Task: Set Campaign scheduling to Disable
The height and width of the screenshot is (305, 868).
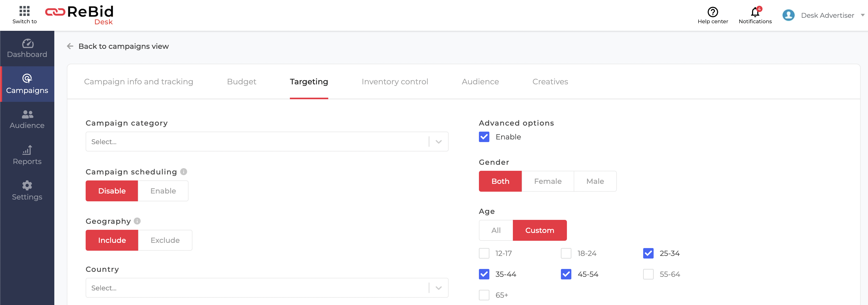Action: 112,191
